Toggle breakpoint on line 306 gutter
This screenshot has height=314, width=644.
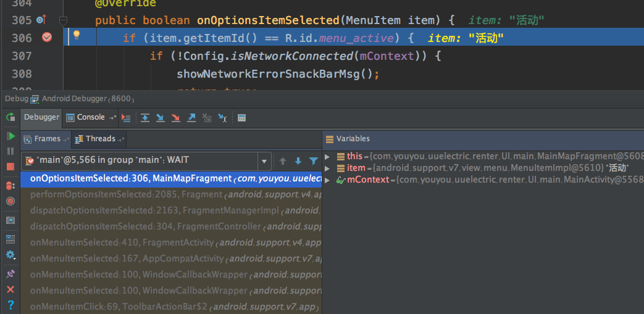(x=47, y=38)
